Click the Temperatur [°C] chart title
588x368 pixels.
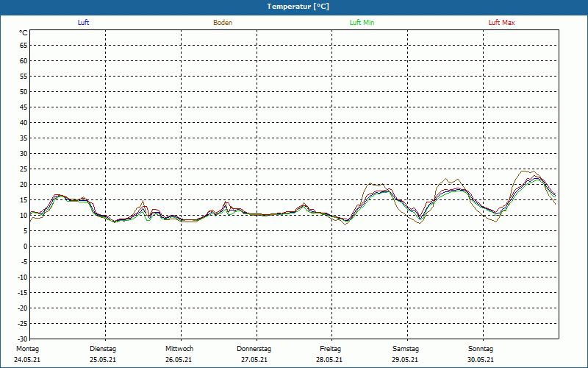pos(298,7)
